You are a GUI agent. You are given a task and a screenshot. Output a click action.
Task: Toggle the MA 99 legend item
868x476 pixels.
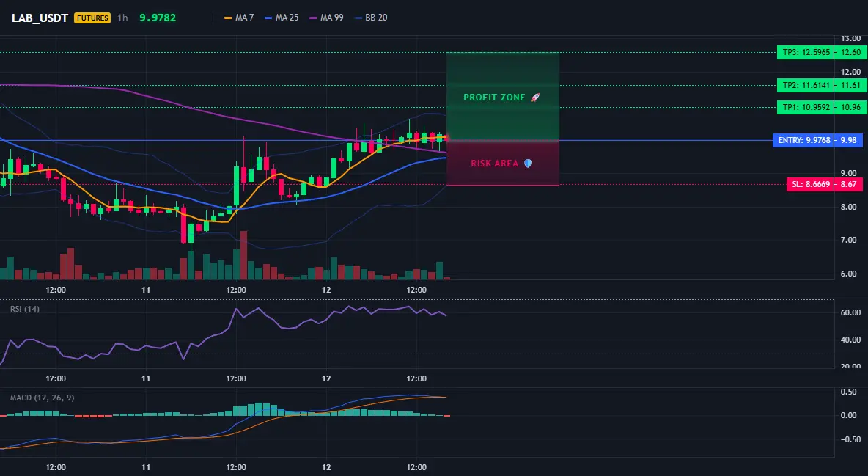pos(326,18)
